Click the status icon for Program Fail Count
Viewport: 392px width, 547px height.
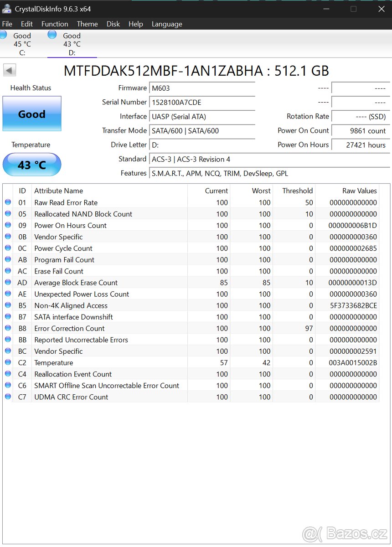coord(8,259)
